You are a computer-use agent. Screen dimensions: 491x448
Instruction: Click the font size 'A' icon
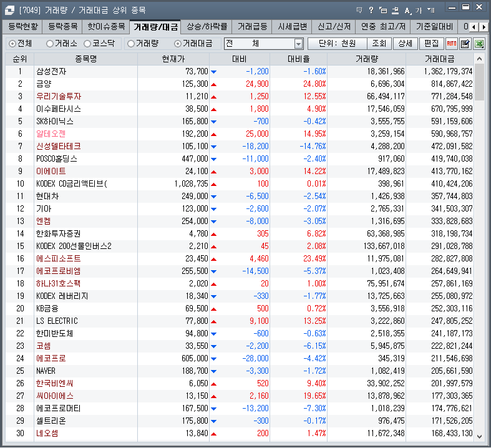point(407,11)
